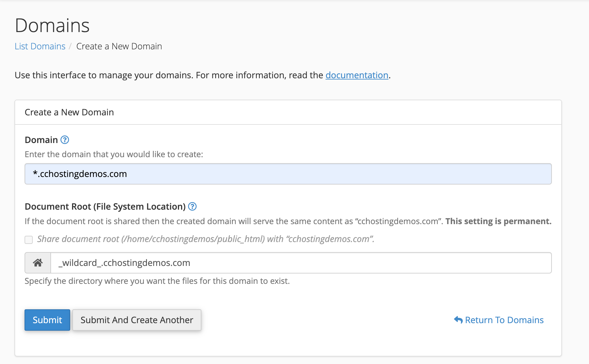Click the document root directory input field

[x=300, y=263]
